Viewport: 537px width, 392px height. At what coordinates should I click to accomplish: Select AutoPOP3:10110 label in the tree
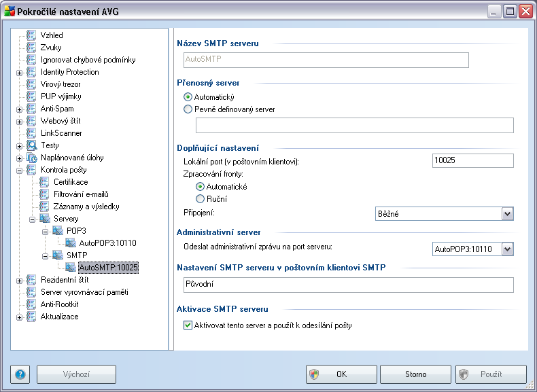coord(108,243)
